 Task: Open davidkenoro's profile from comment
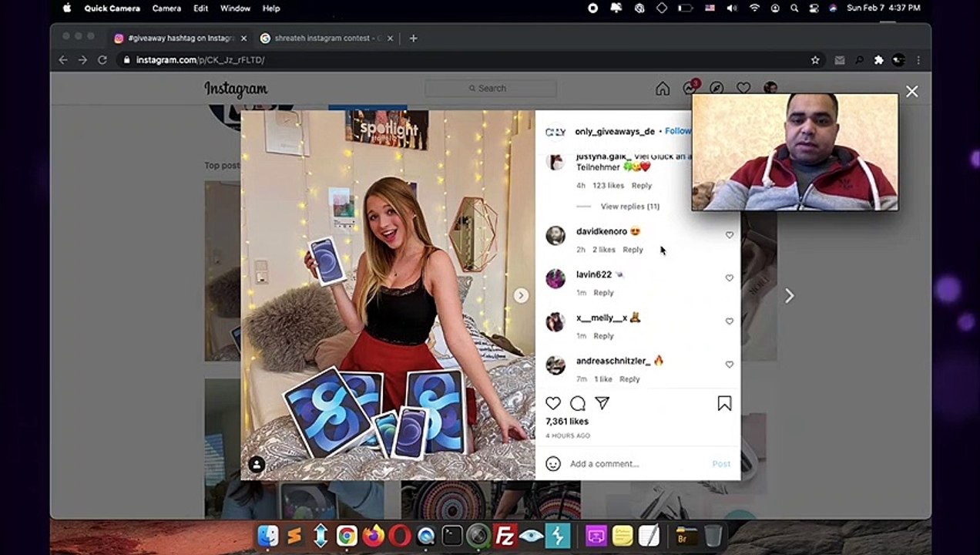click(602, 231)
